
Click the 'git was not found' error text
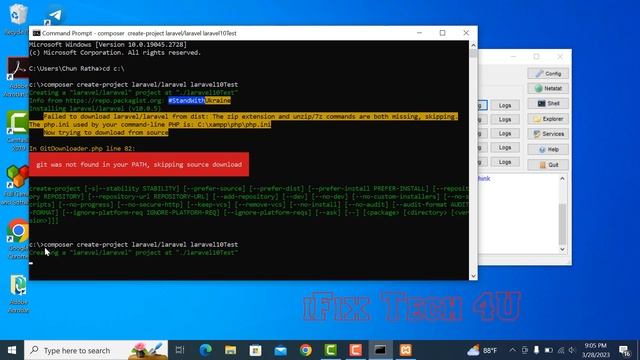(x=139, y=164)
